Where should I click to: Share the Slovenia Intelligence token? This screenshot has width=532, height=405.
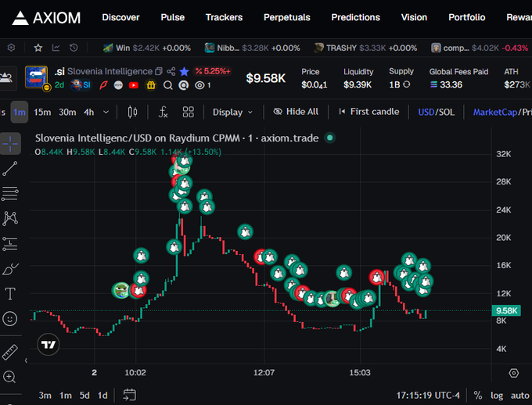pos(171,71)
